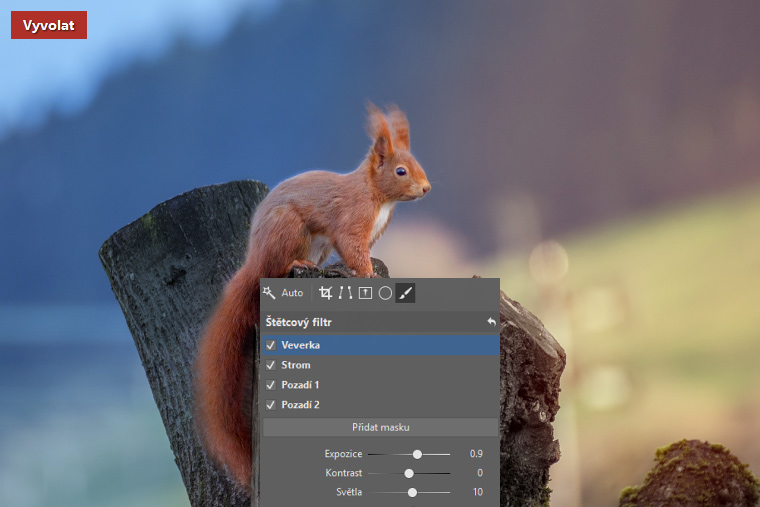
Task: Click the Expozice value field showing 0.9
Action: [x=476, y=454]
